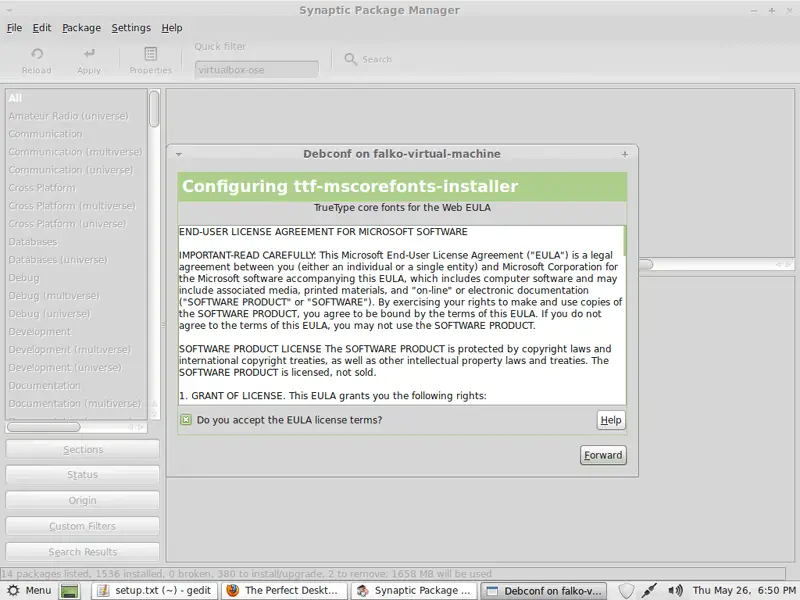The width and height of the screenshot is (800, 600).
Task: Select the plain Development section
Action: point(77,332)
